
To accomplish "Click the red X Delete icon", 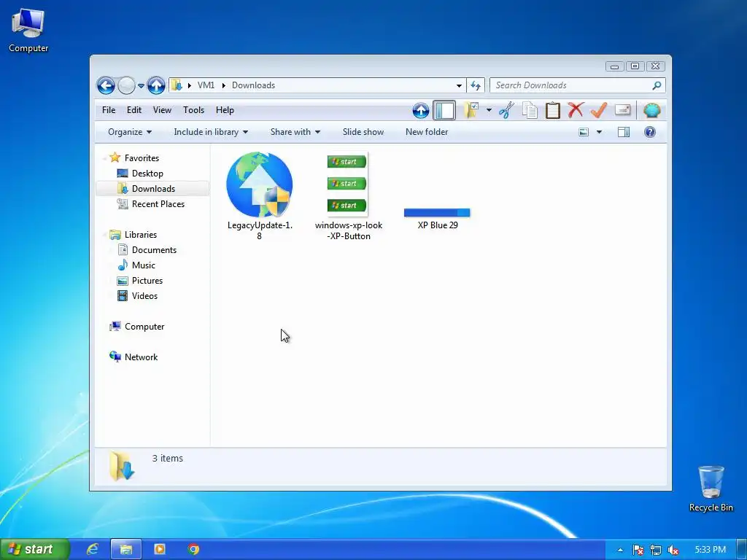I will (x=576, y=110).
